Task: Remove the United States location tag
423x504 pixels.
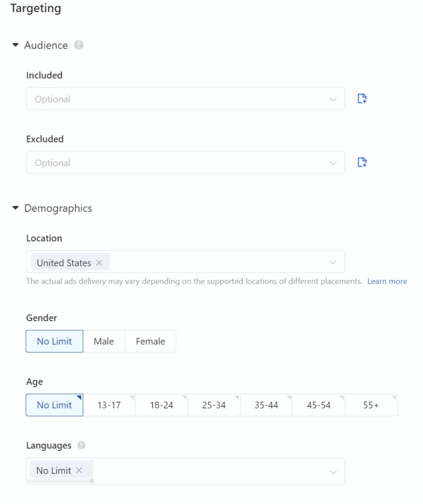Action: tap(99, 263)
